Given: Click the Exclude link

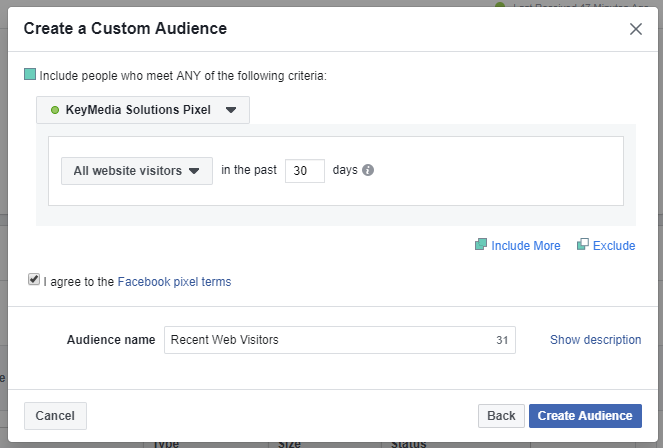Looking at the screenshot, I should 614,246.
